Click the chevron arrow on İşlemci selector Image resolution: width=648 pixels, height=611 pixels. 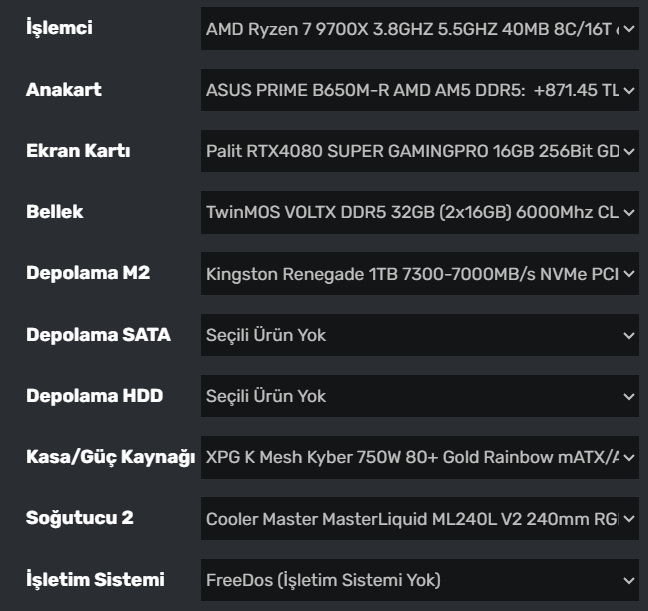(x=628, y=29)
